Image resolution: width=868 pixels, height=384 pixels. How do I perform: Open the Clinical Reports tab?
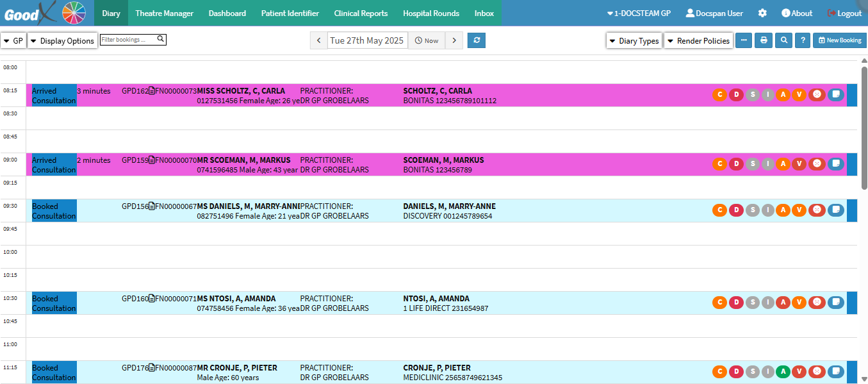pyautogui.click(x=361, y=13)
